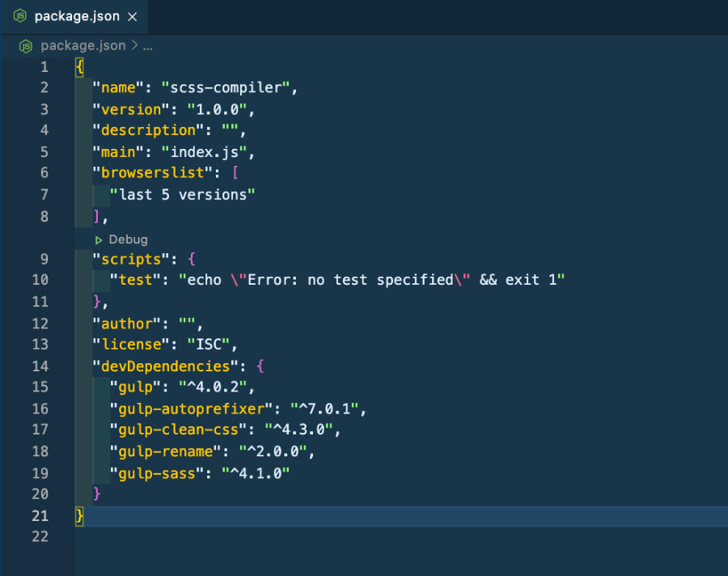Select the package.json editor tab
This screenshot has height=576, width=728.
point(74,17)
